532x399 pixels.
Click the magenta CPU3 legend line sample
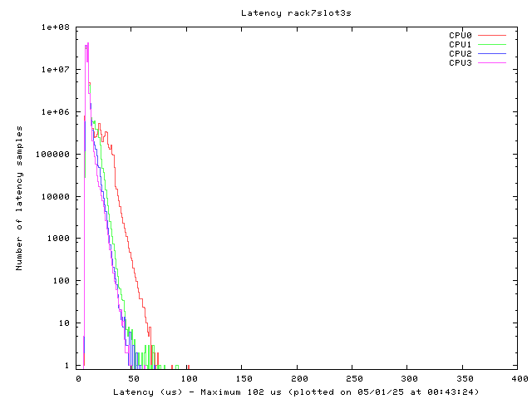pyautogui.click(x=492, y=63)
